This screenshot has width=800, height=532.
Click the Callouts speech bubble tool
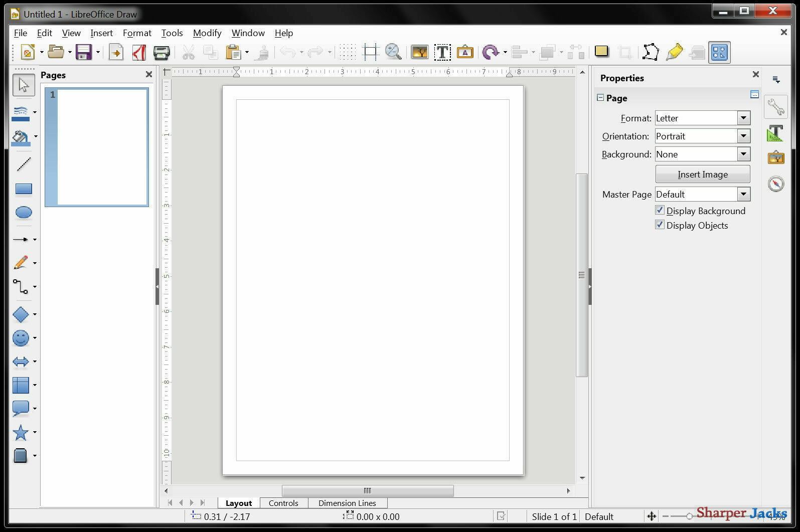click(21, 409)
